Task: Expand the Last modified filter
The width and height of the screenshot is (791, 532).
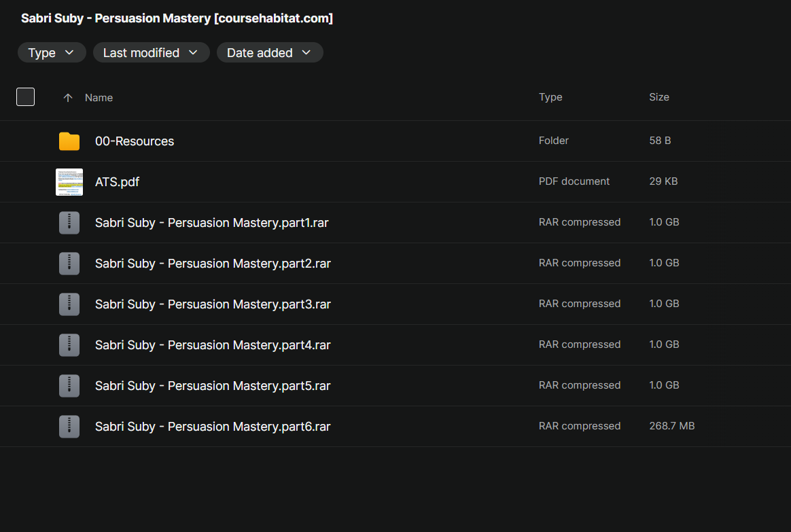Action: coord(151,52)
